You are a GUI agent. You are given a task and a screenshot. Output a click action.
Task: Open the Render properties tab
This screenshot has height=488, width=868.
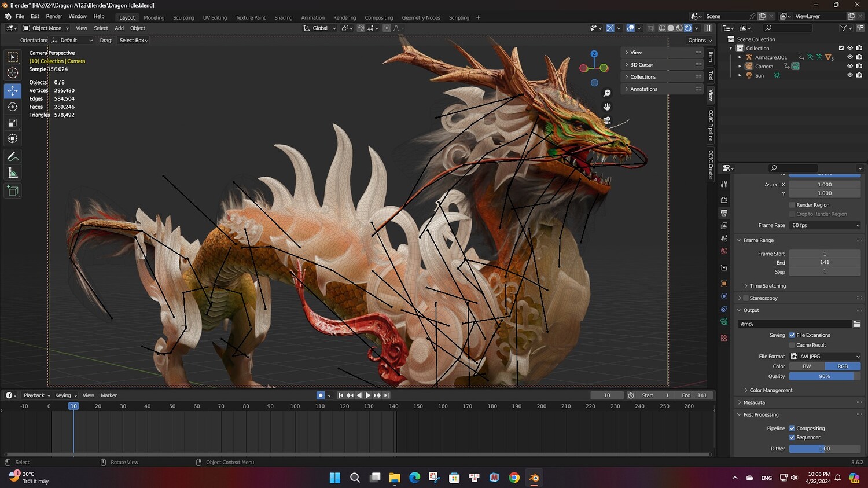724,200
